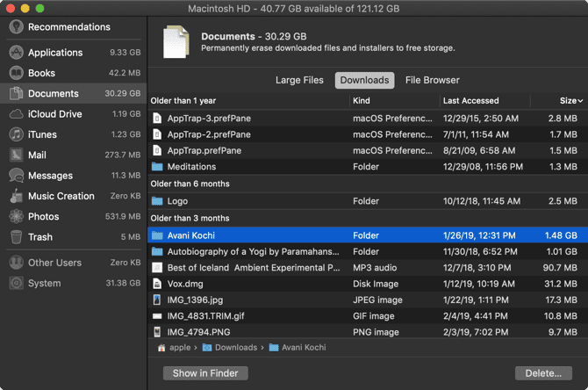
Task: Click the Other Users icon
Action: click(x=16, y=263)
